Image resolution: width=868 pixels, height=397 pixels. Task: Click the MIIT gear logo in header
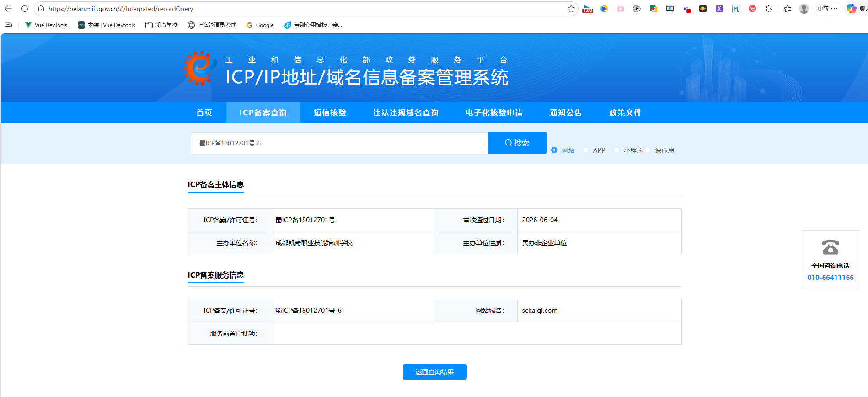200,68
